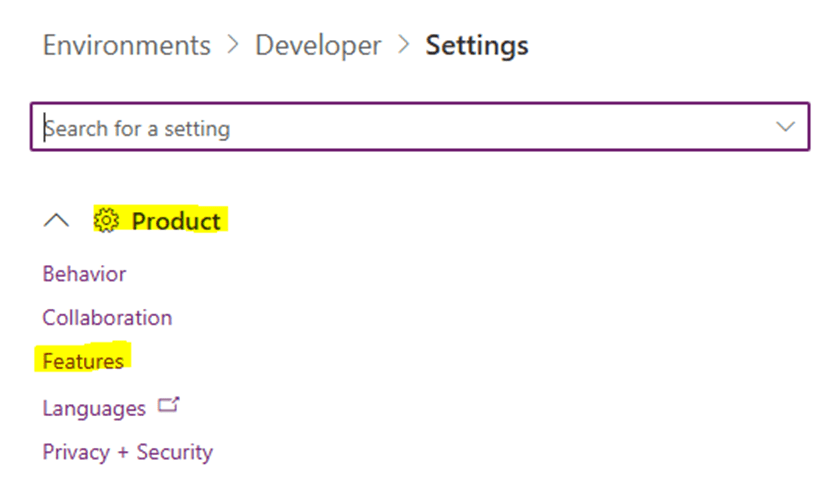Open the search settings dropdown arrow
The width and height of the screenshot is (834, 489).
785,127
